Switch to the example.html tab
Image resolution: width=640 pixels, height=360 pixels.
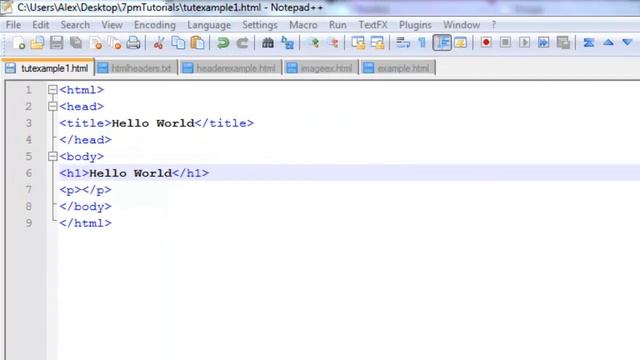(x=398, y=68)
